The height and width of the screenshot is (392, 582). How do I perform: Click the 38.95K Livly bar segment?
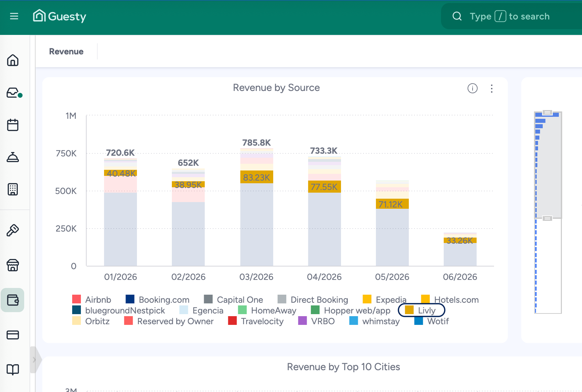click(x=188, y=184)
